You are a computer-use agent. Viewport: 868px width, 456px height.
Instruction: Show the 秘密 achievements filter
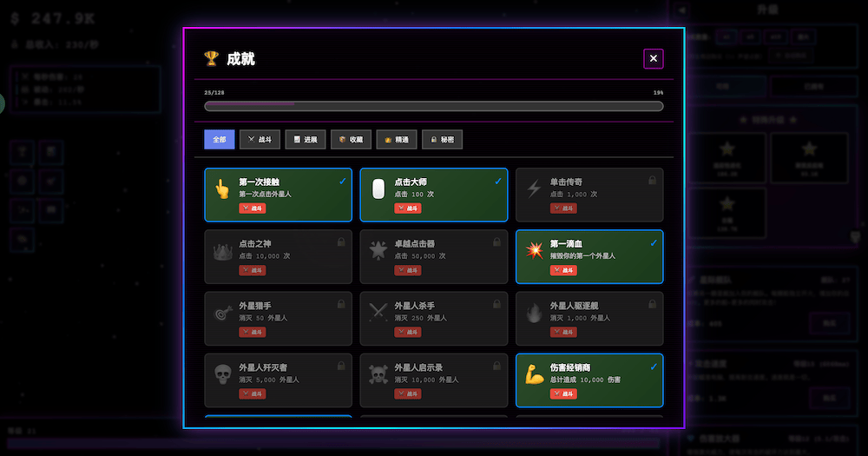[443, 139]
